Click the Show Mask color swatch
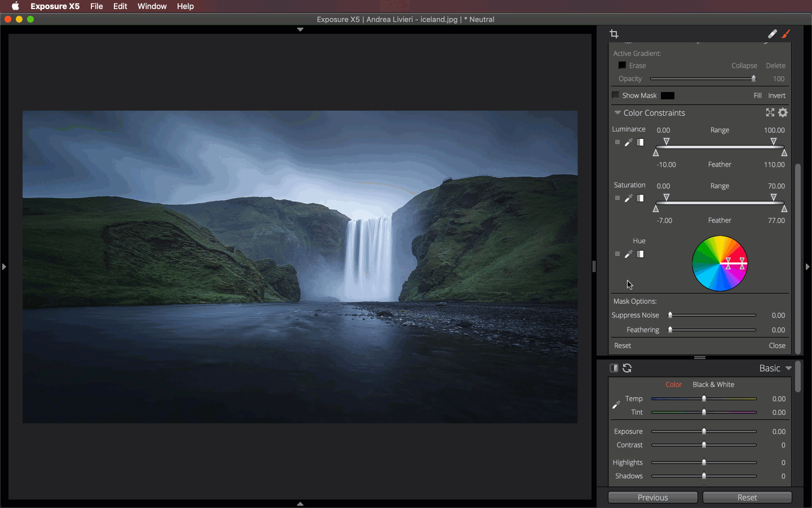The width and height of the screenshot is (812, 508). pyautogui.click(x=668, y=95)
